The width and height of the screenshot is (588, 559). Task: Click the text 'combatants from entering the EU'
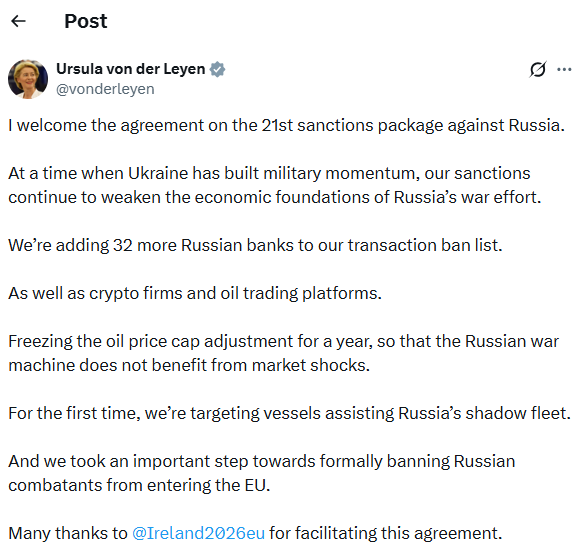(137, 485)
